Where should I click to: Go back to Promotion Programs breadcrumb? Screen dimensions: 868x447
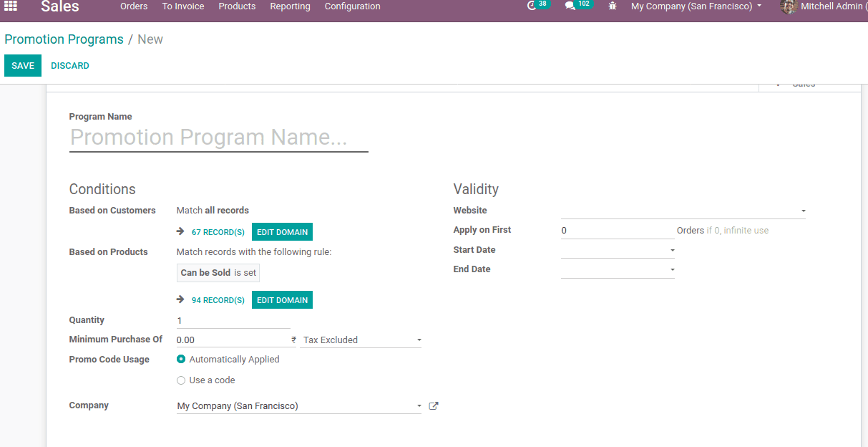[64, 39]
